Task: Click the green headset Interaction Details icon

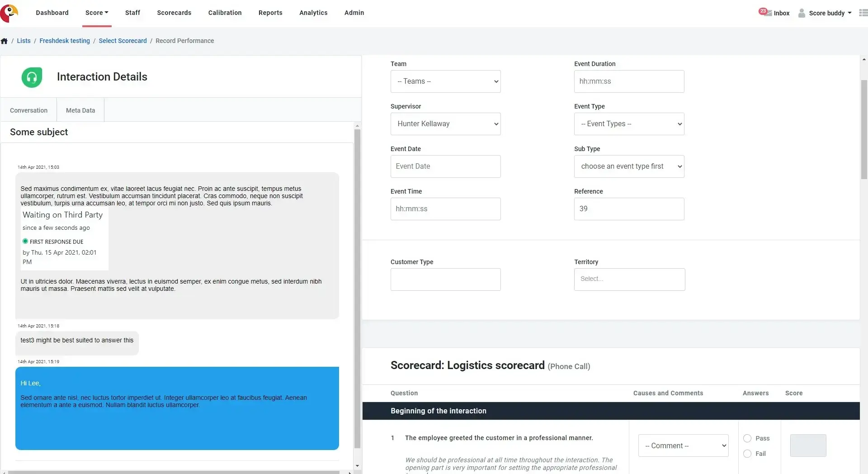Action: 32,77
